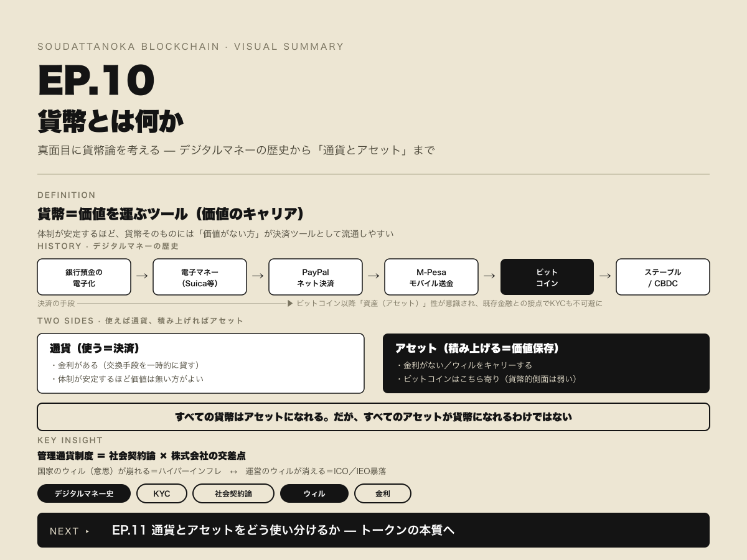
Task: Click the EP.10 episode heading
Action: (96, 80)
